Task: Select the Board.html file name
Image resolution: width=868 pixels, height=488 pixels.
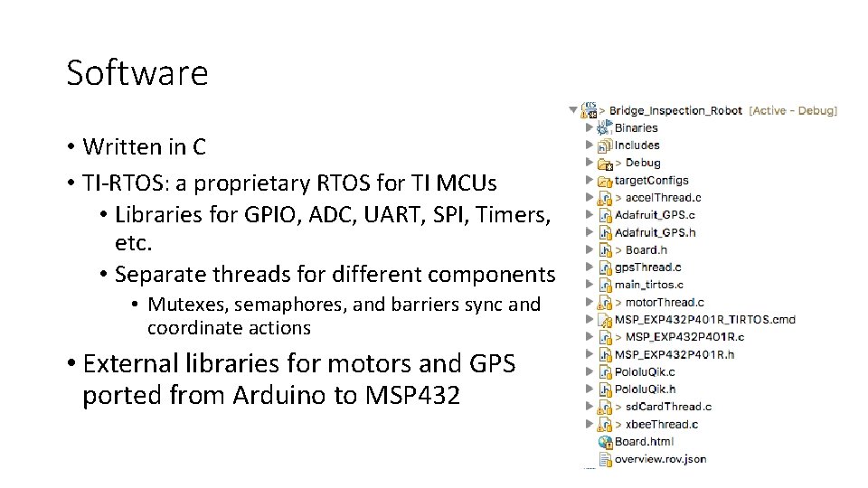Action: 644,442
